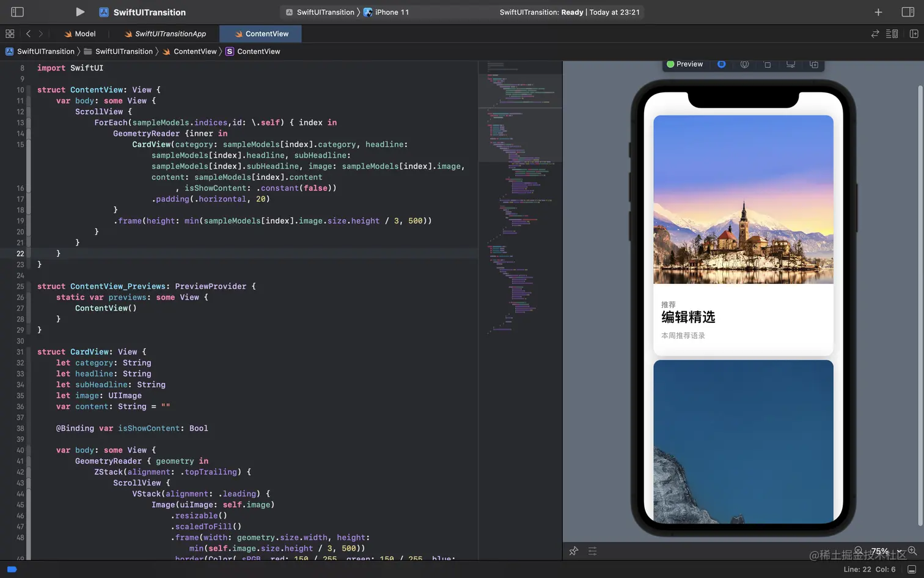This screenshot has width=924, height=578.
Task: Adjust editor options icon
Action: click(x=892, y=34)
